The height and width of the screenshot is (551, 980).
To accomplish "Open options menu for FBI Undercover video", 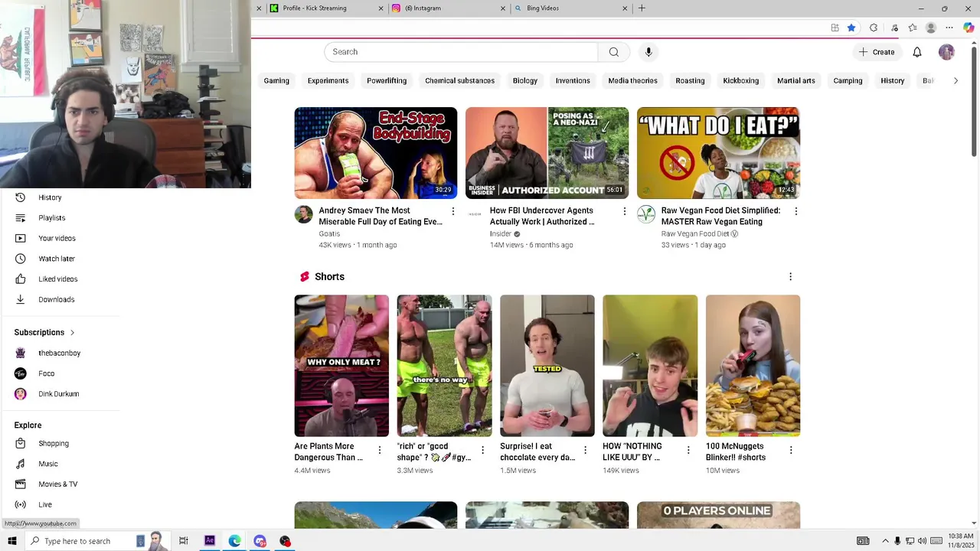I will pyautogui.click(x=625, y=211).
